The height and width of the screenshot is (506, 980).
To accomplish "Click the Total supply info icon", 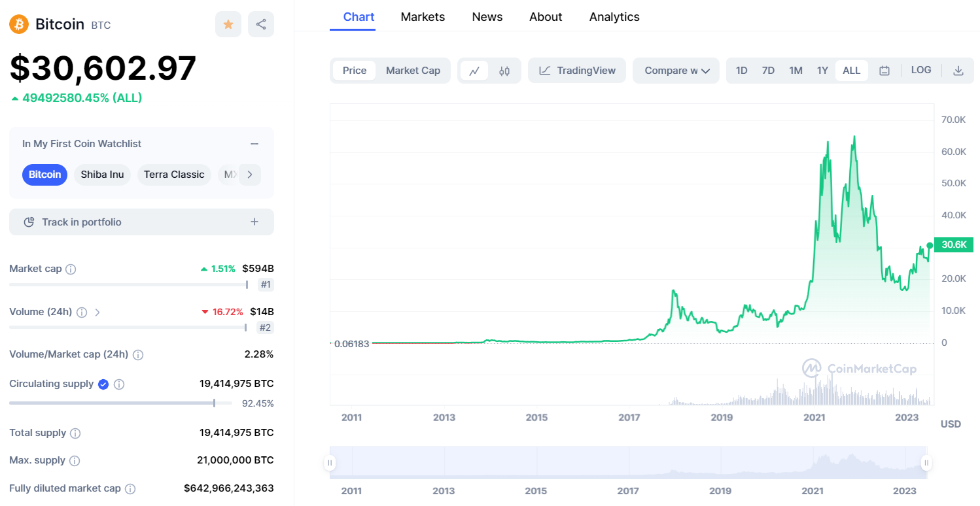I will pyautogui.click(x=75, y=433).
